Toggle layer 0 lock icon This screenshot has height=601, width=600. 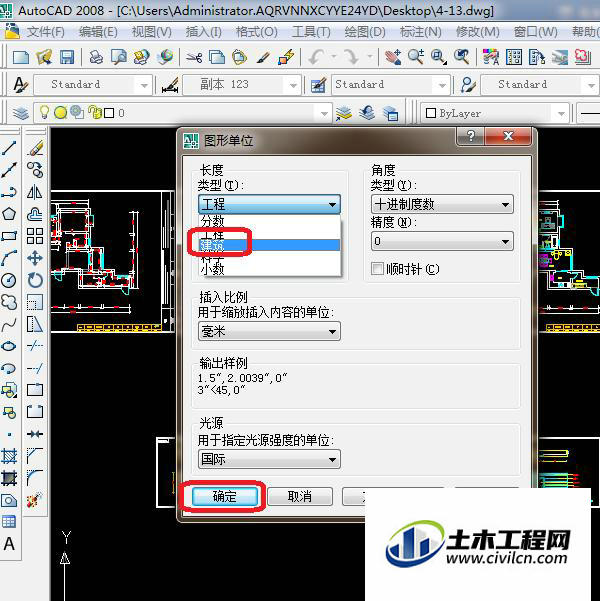click(94, 112)
